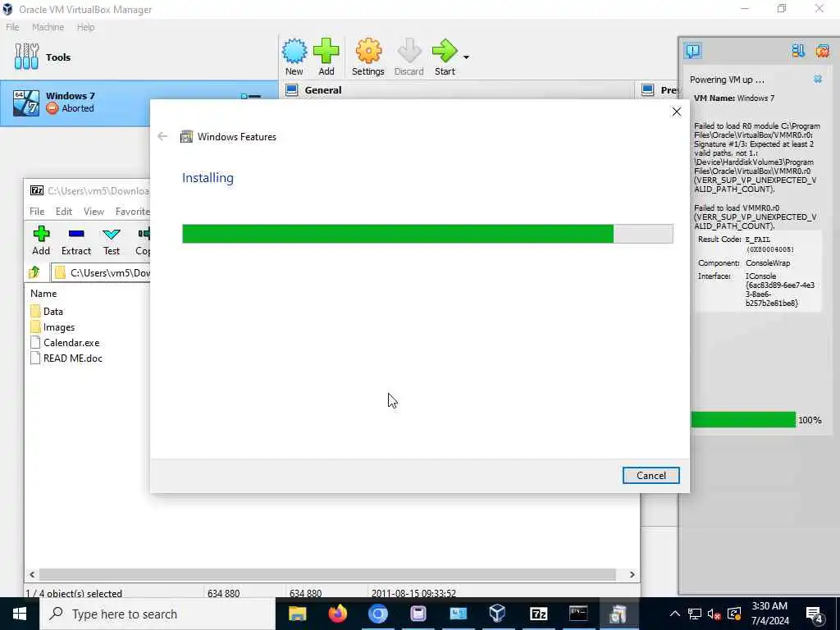Close the Windows Features dialog

[x=677, y=112]
